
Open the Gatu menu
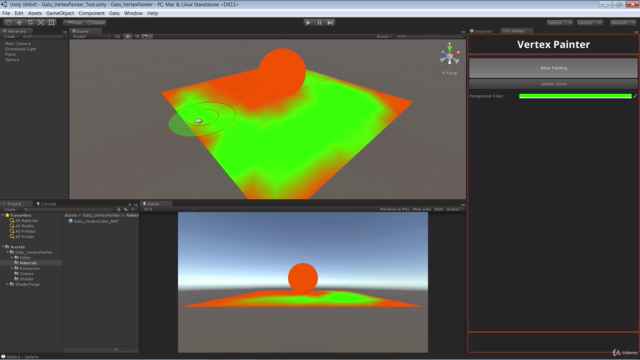point(114,13)
